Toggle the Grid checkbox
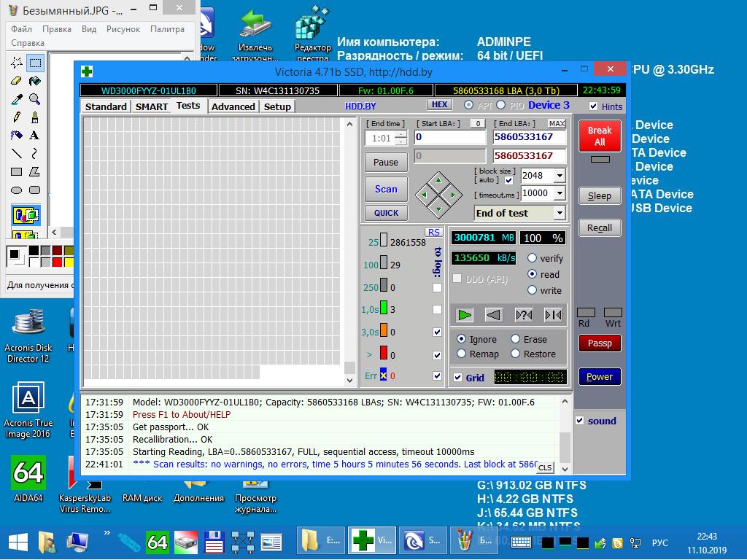747x560 pixels. (x=458, y=378)
